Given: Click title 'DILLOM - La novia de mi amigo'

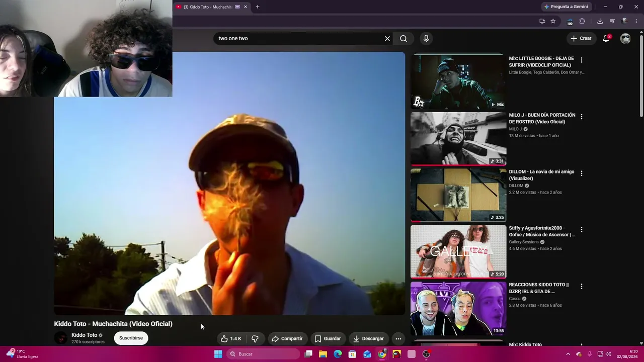Looking at the screenshot, I should pos(541,175).
